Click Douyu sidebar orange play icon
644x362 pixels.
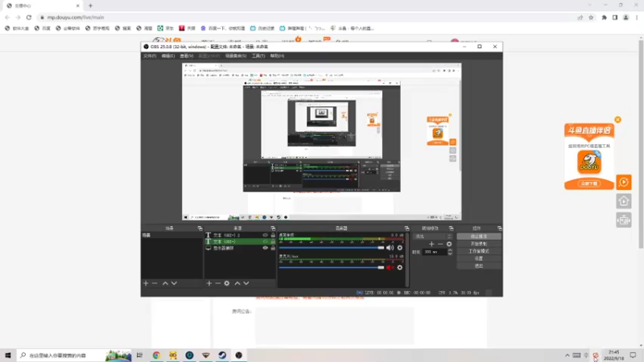tap(623, 182)
